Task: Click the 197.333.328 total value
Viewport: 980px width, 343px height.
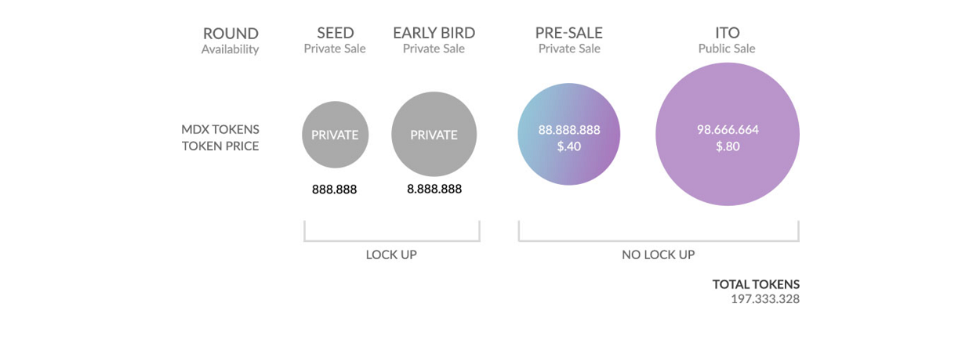Action: tap(765, 300)
